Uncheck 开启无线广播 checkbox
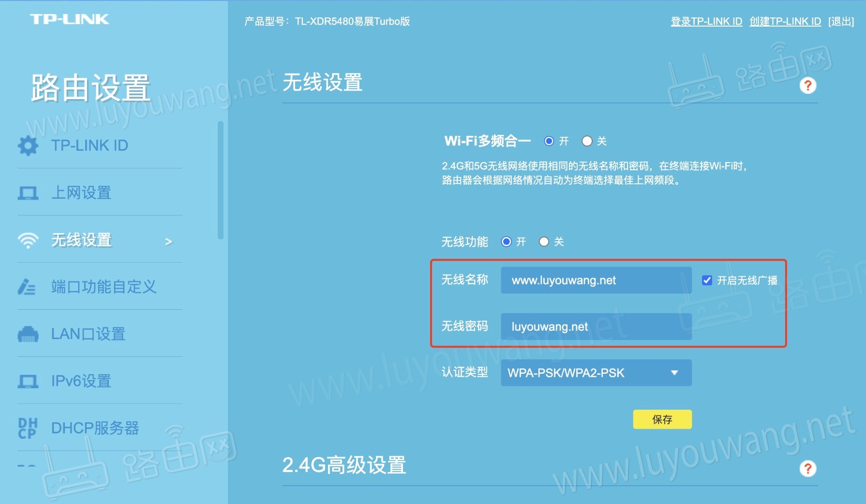 click(x=707, y=280)
